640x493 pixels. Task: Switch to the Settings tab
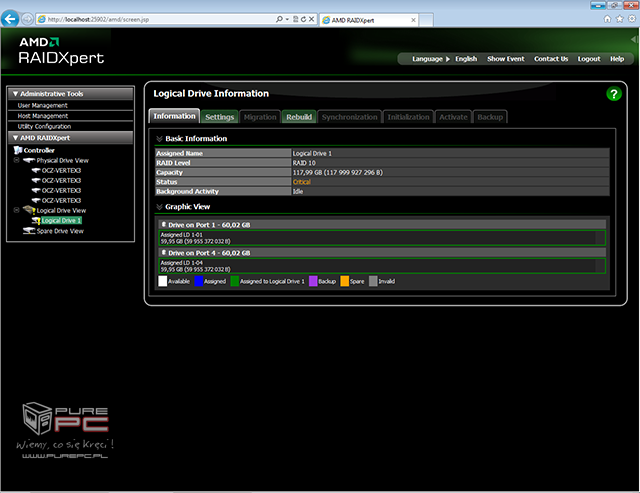coord(220,117)
